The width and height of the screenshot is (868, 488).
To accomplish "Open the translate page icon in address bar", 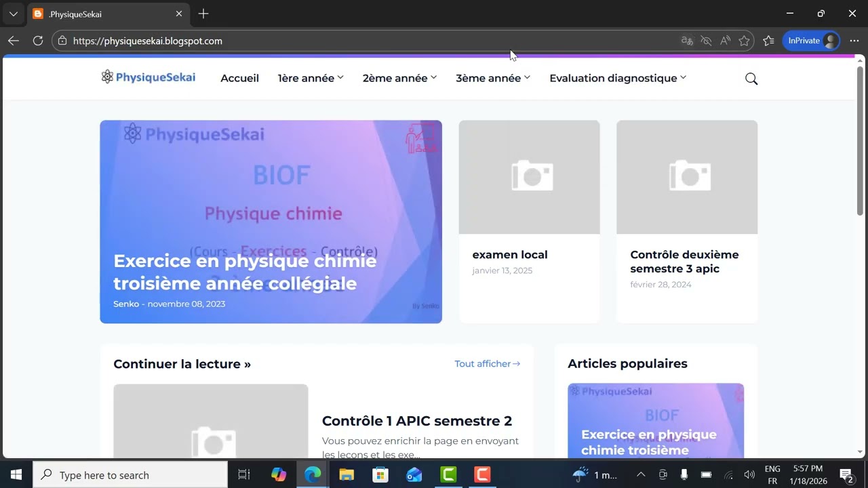I will 687,41.
